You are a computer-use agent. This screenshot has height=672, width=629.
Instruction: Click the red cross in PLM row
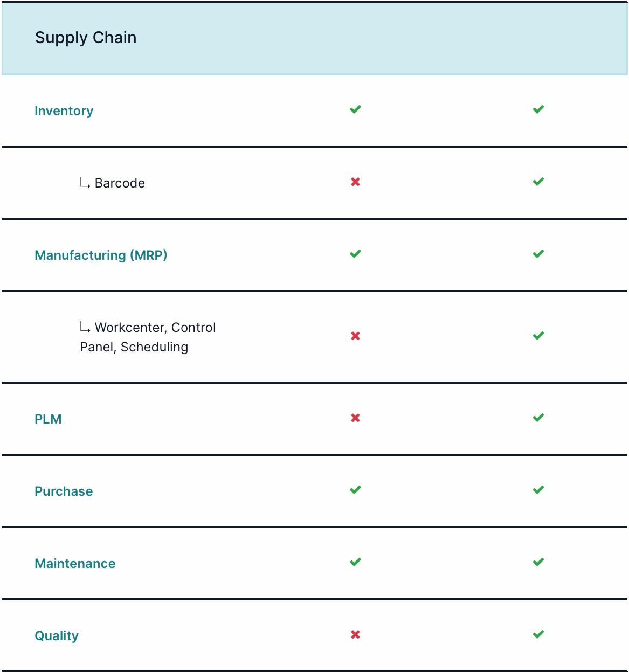coord(355,418)
